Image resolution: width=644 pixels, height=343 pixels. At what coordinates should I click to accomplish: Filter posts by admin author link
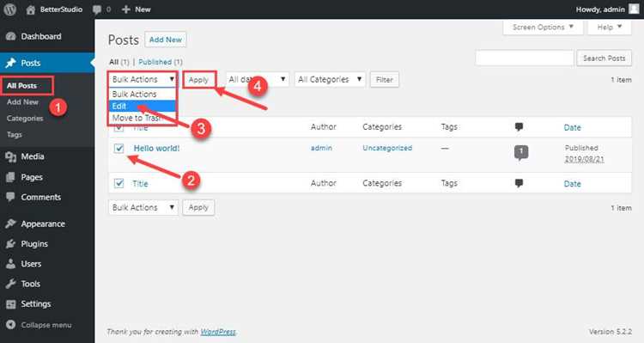[321, 148]
